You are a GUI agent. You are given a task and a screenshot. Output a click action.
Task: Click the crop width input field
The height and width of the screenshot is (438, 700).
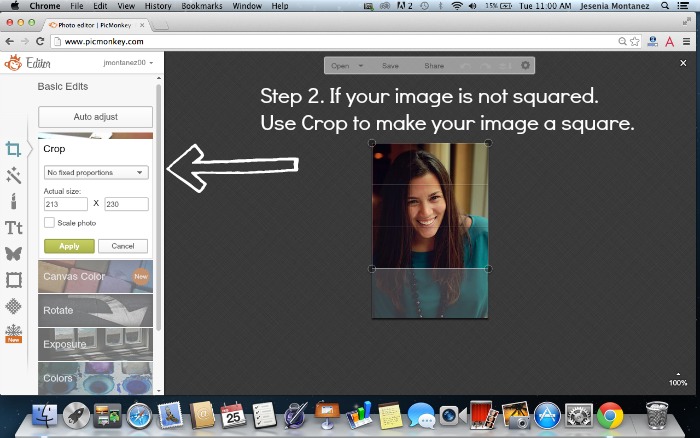pyautogui.click(x=66, y=204)
